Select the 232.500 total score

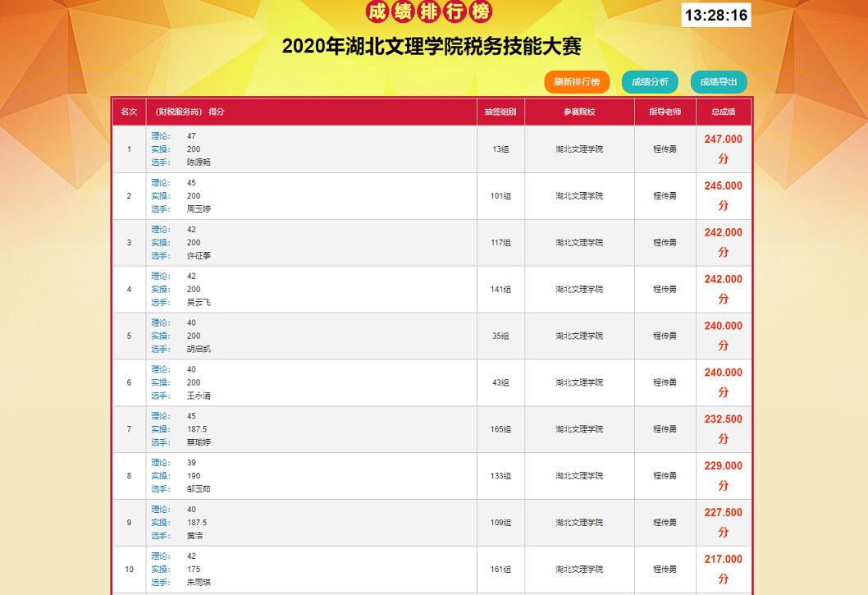(723, 419)
